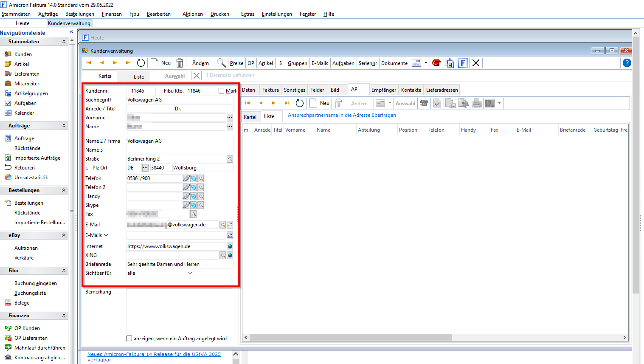
Task: Go to last customer record in Kundenverwaltung toolbar
Action: (x=128, y=63)
